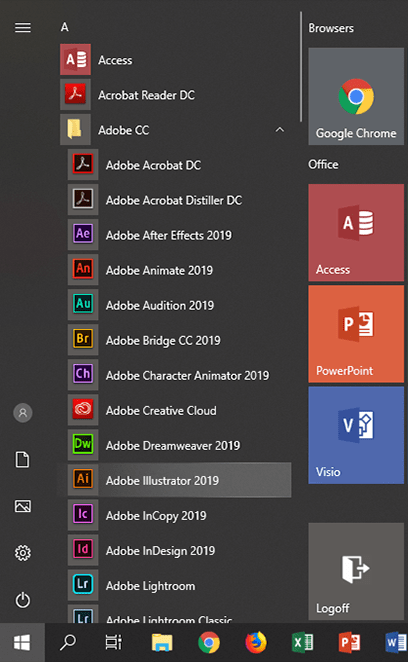Open the user account icon
Image resolution: width=408 pixels, height=662 pixels.
coord(23,413)
